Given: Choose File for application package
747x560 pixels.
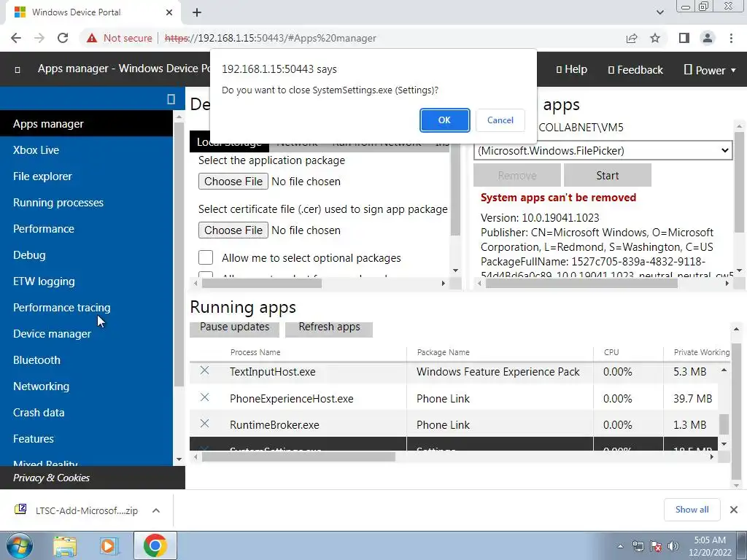Looking at the screenshot, I should pos(233,182).
